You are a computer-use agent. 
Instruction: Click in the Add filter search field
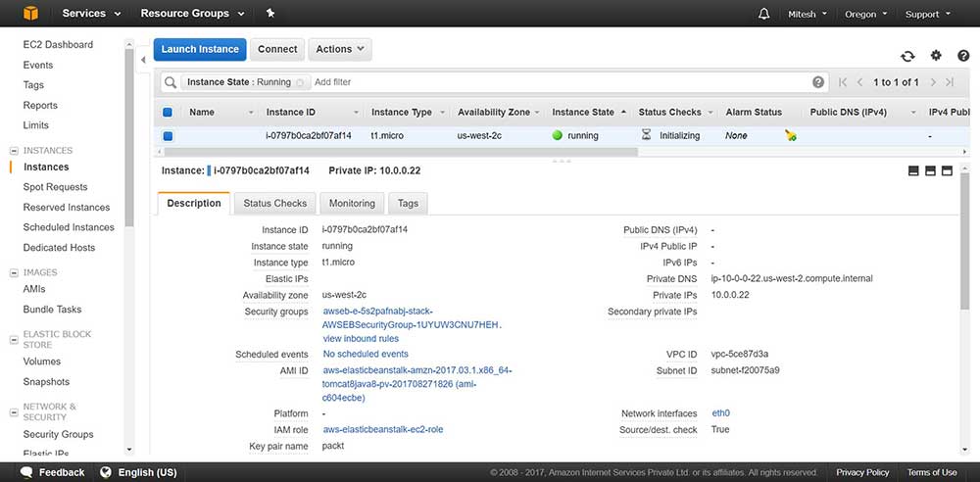tap(559, 82)
